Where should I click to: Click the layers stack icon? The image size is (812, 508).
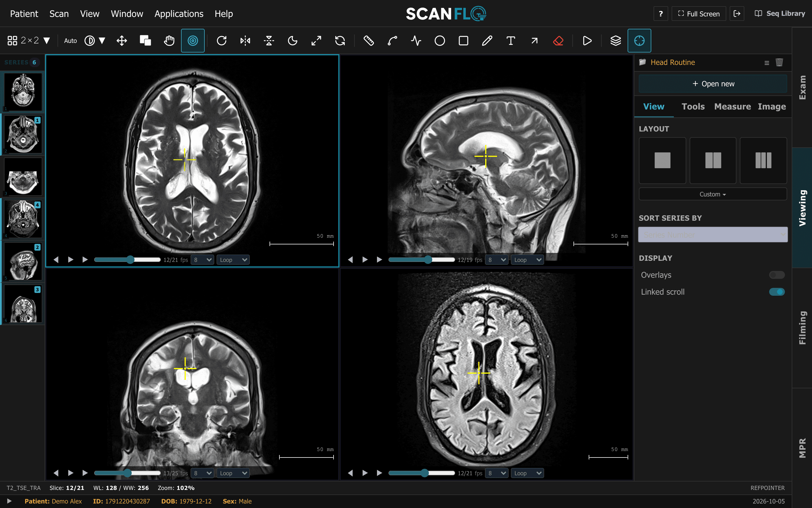click(615, 41)
